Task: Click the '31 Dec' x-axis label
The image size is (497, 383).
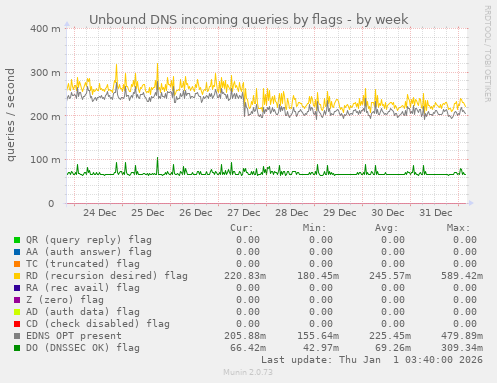Action: click(436, 213)
